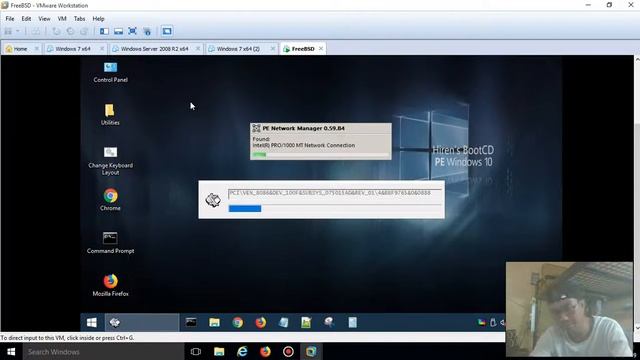Open the Control Panel desktop icon

pos(110,72)
